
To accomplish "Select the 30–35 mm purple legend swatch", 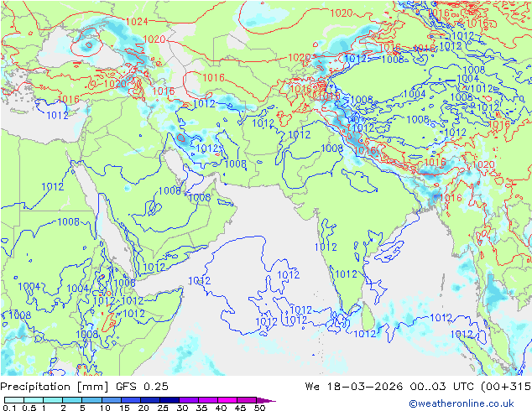I will pyautogui.click(x=188, y=400).
